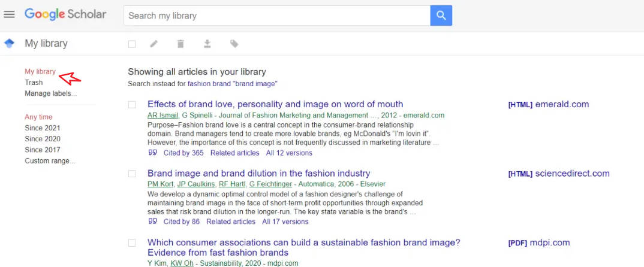The height and width of the screenshot is (267, 644).
Task: Click the blue graduation cap icon
Action: tap(9, 43)
